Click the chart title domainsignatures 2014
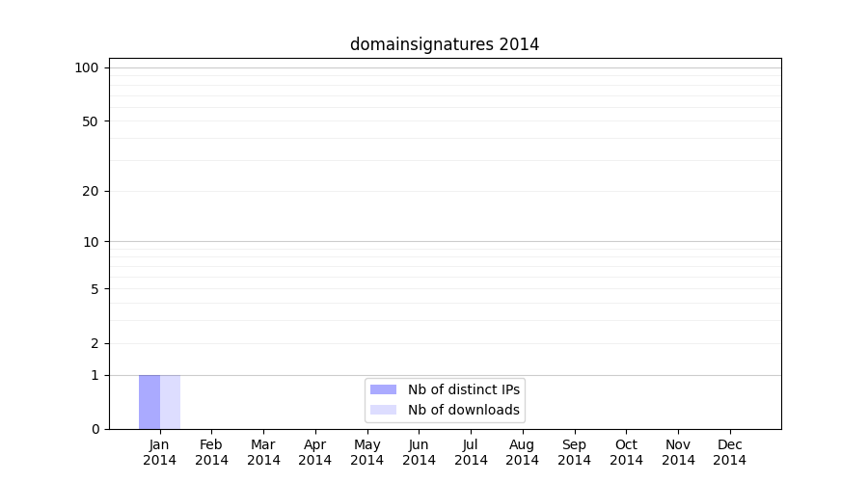Viewport: 868px width, 482px height. pyautogui.click(x=445, y=44)
